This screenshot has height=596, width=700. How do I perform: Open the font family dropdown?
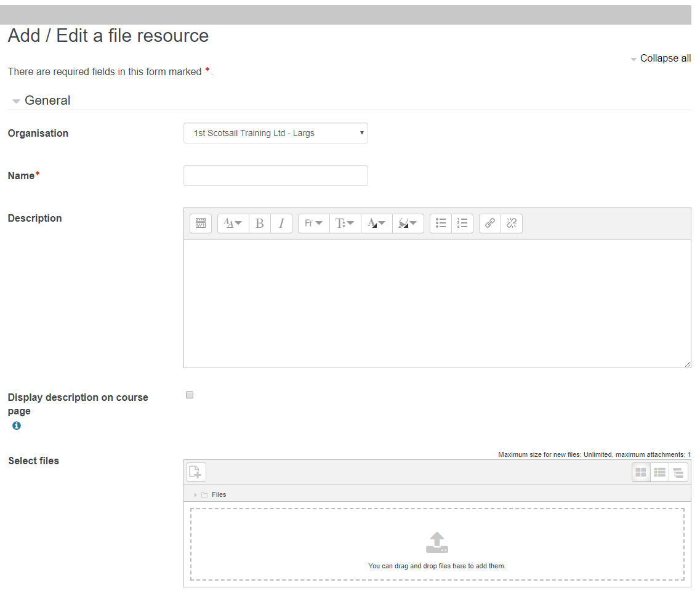coord(313,223)
